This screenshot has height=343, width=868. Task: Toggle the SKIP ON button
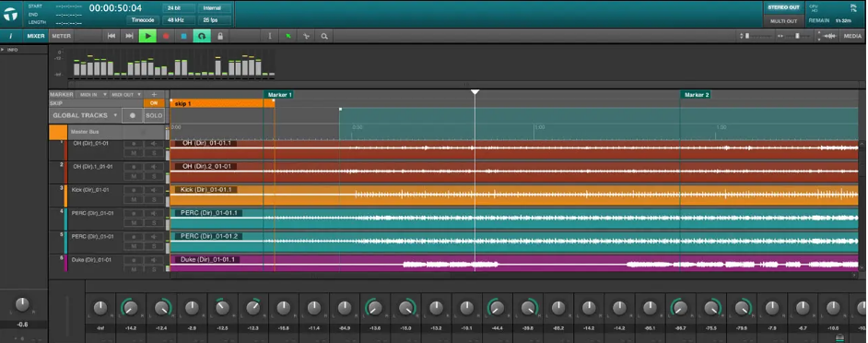tap(154, 103)
